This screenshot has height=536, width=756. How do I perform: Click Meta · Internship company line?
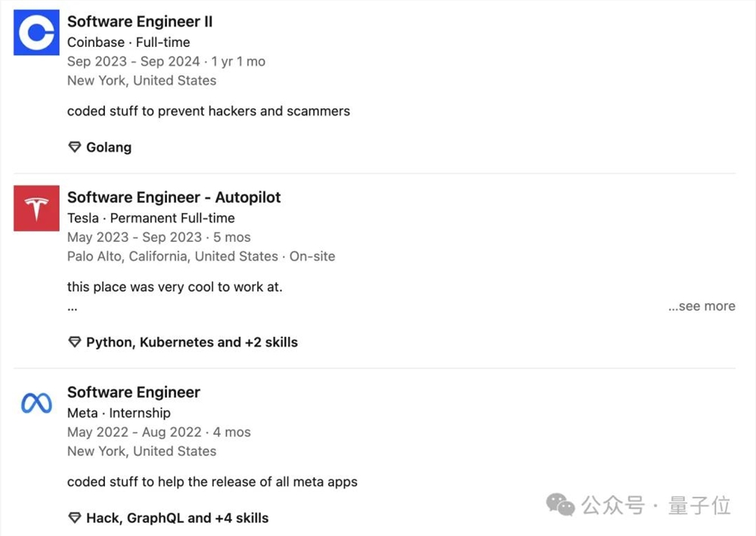coord(119,413)
